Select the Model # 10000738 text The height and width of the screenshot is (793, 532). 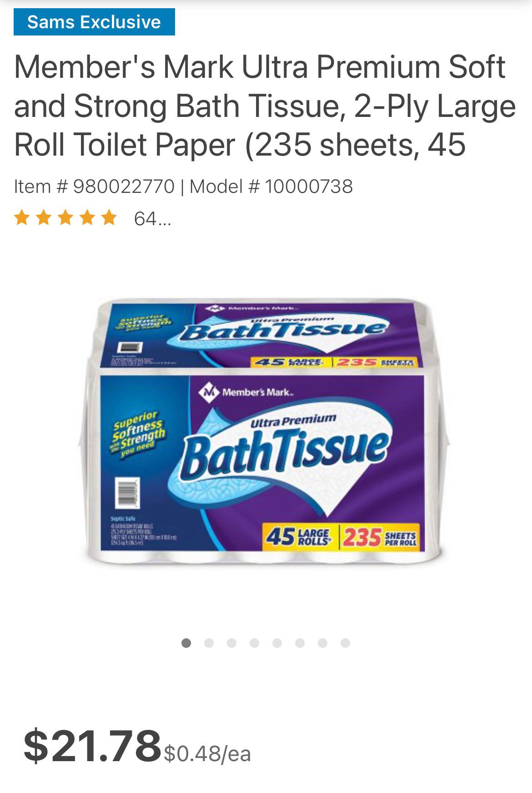pyautogui.click(x=271, y=187)
